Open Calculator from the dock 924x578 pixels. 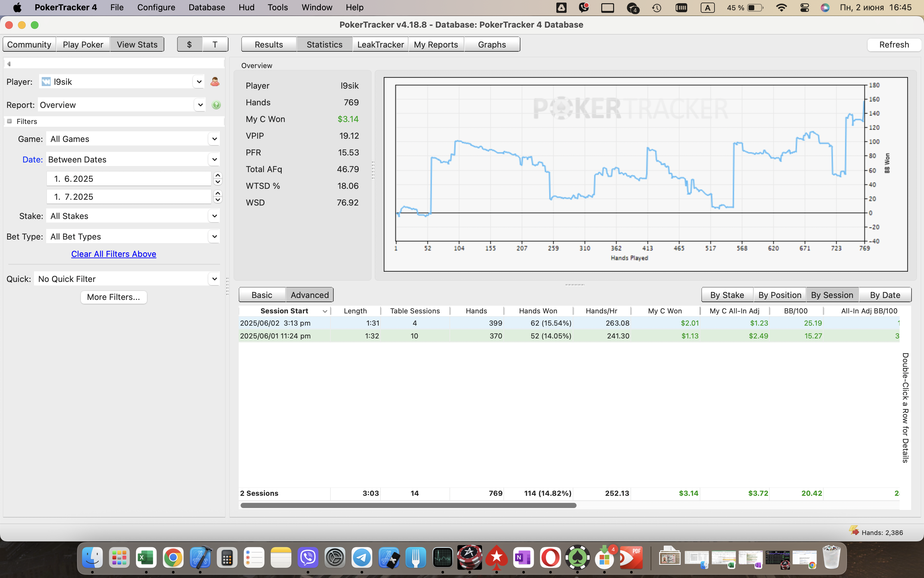pos(227,558)
